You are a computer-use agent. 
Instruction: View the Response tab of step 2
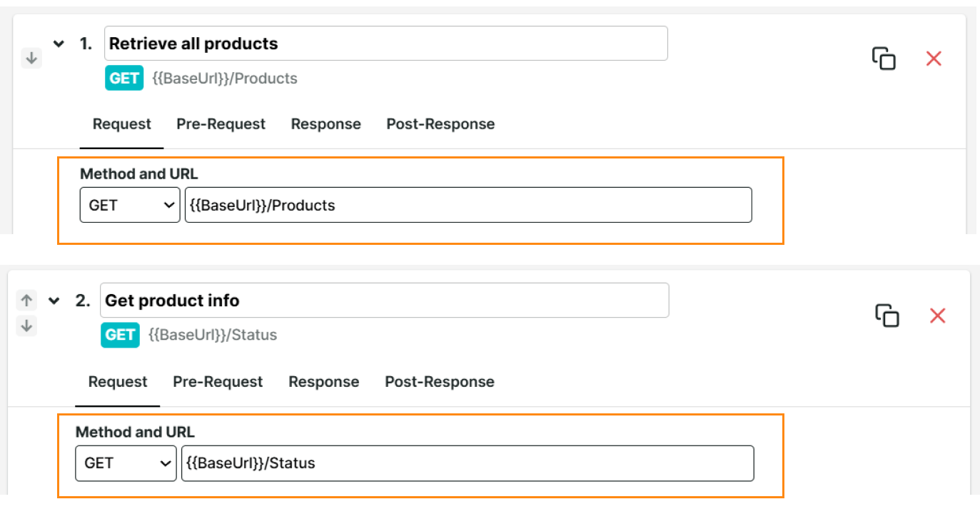[323, 381]
